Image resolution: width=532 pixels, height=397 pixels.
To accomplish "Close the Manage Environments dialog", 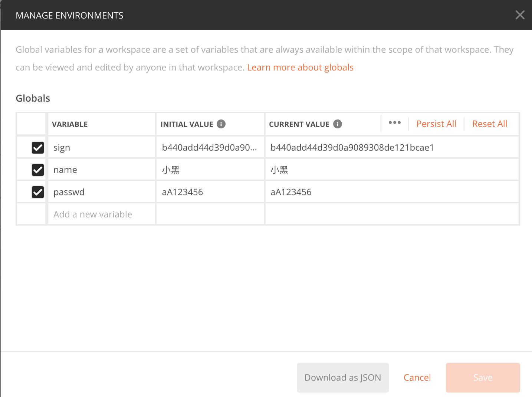I will click(x=520, y=15).
